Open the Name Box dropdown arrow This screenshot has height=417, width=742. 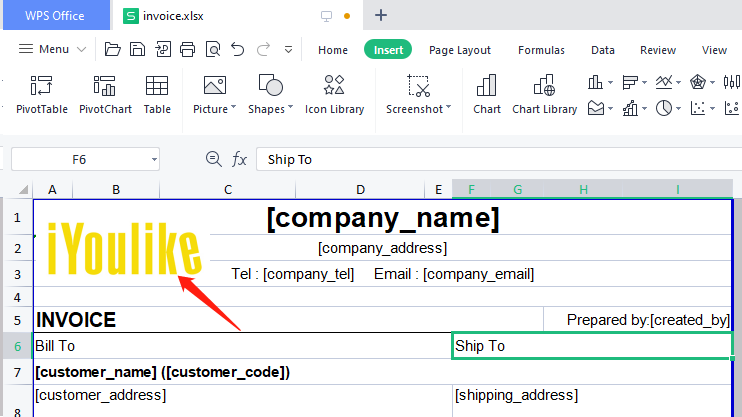click(154, 159)
